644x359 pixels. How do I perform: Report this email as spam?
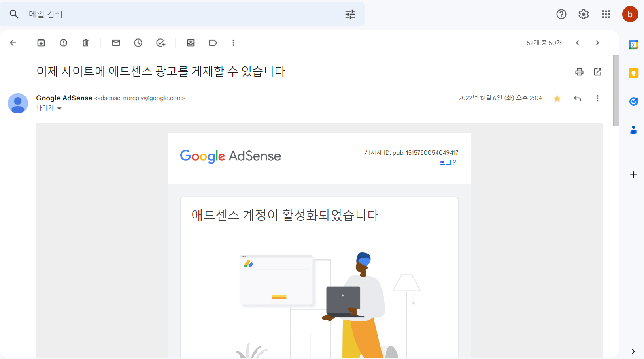click(64, 43)
